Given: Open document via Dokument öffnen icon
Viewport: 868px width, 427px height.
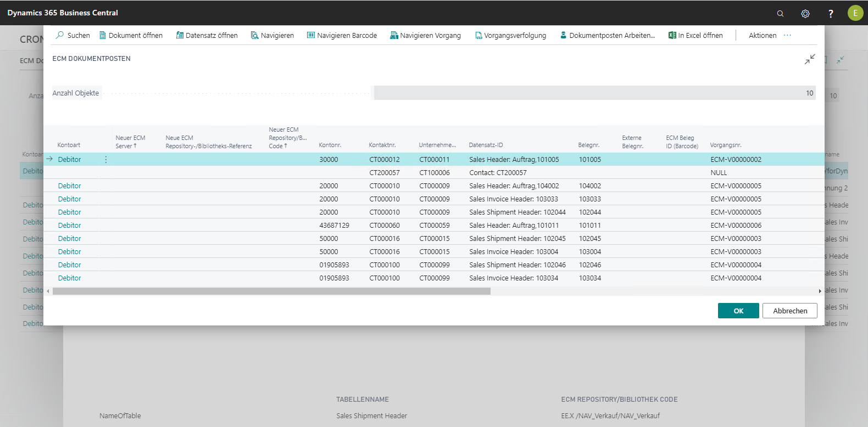Looking at the screenshot, I should pyautogui.click(x=103, y=35).
